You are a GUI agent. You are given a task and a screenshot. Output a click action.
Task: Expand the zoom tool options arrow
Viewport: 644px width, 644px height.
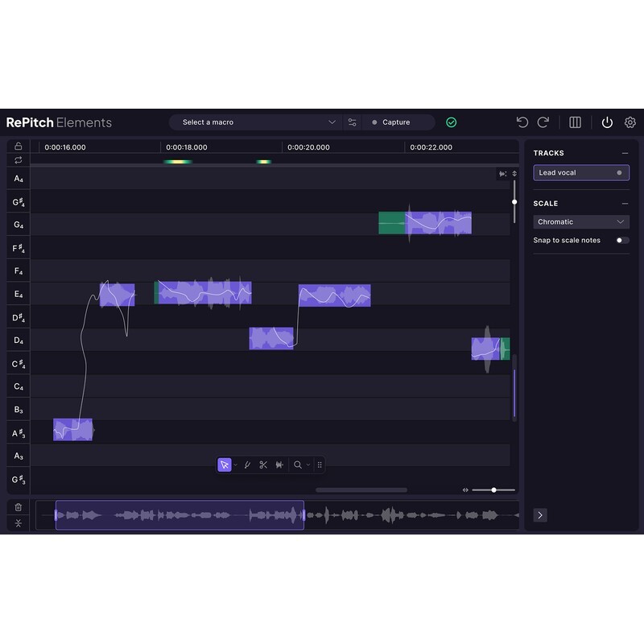308,464
